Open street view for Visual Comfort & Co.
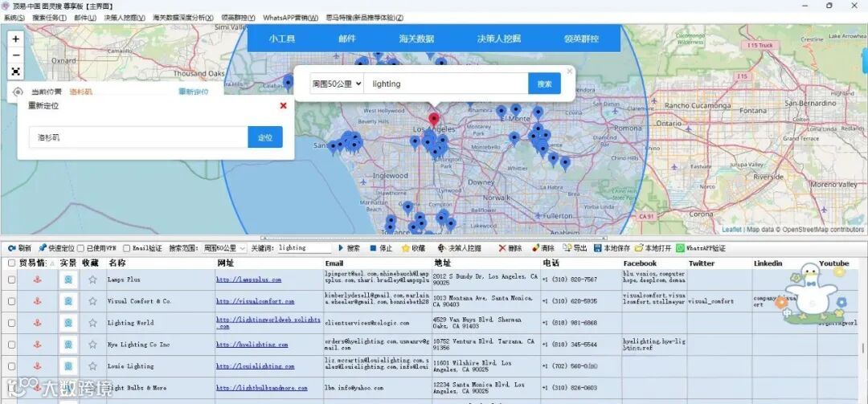 click(68, 301)
